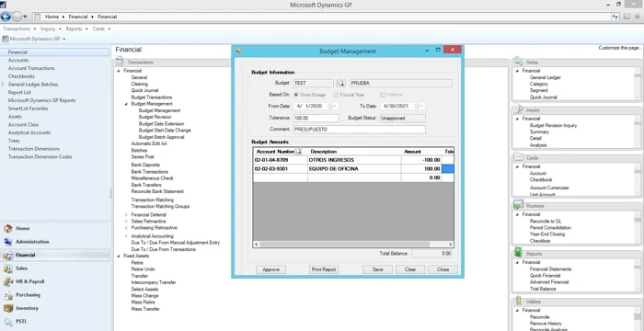Select the OTROS INGRESOS description cell
Screen dimensions: 644x331
pyautogui.click(x=354, y=160)
